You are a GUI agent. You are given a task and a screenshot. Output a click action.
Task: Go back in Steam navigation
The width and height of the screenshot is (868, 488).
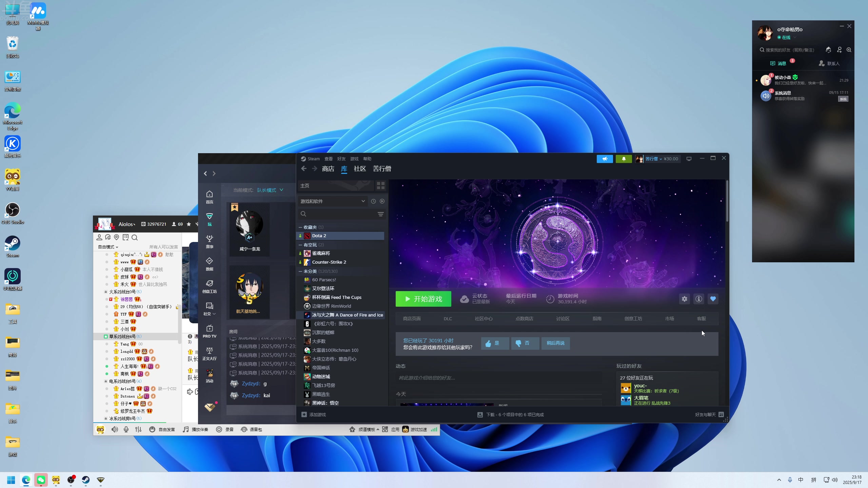point(304,169)
